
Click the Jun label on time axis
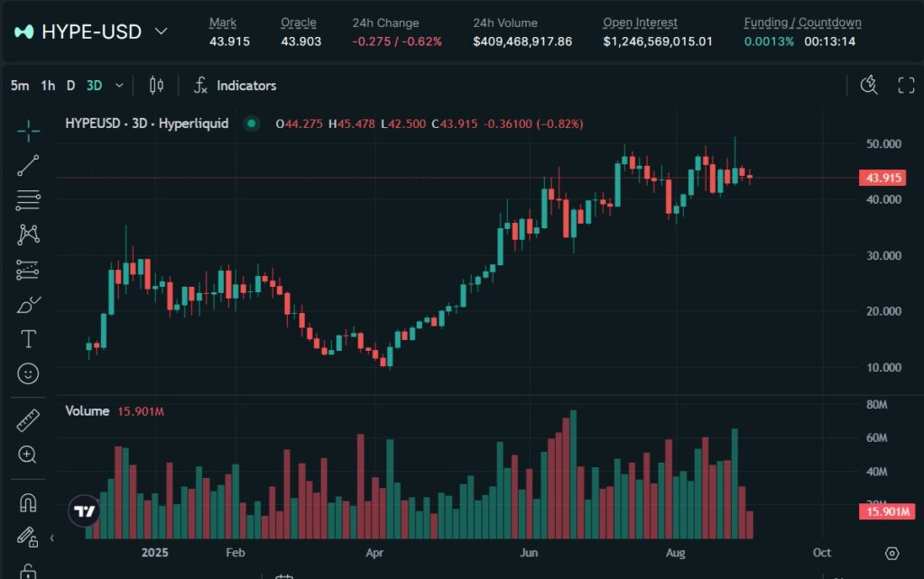529,553
